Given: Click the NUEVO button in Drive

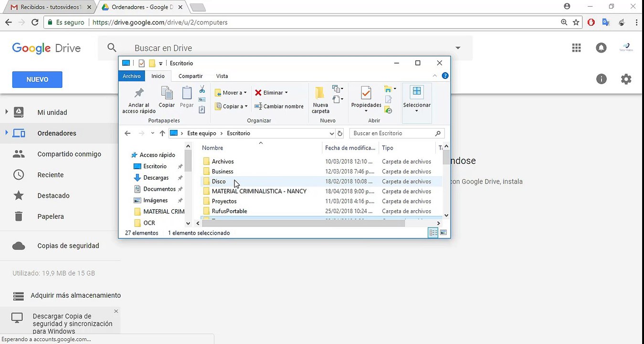Looking at the screenshot, I should pyautogui.click(x=37, y=79).
